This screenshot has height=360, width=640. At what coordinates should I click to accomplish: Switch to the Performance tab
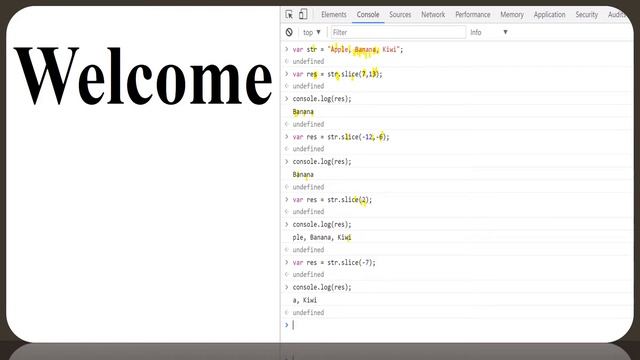pyautogui.click(x=473, y=15)
